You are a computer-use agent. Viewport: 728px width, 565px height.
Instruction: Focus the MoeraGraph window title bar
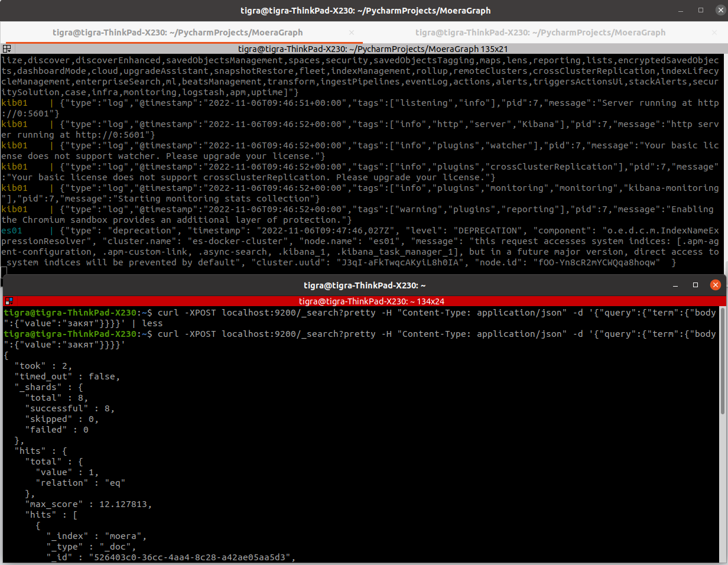(364, 10)
